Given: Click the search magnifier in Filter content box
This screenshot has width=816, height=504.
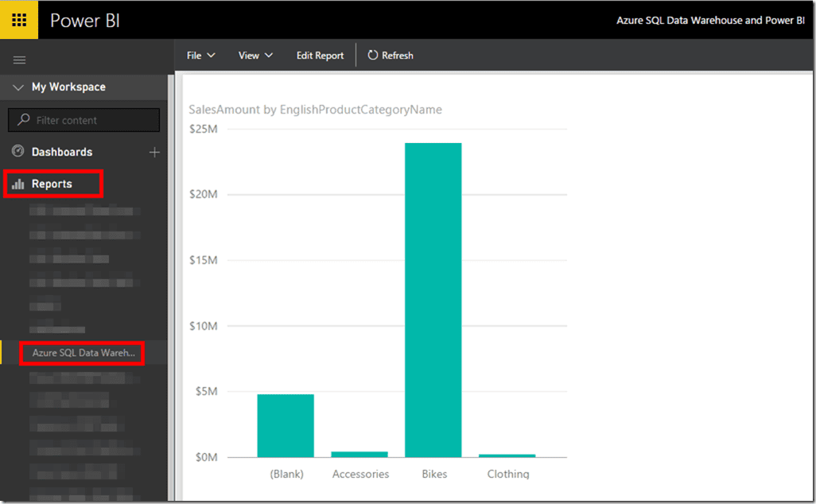Looking at the screenshot, I should point(25,119).
